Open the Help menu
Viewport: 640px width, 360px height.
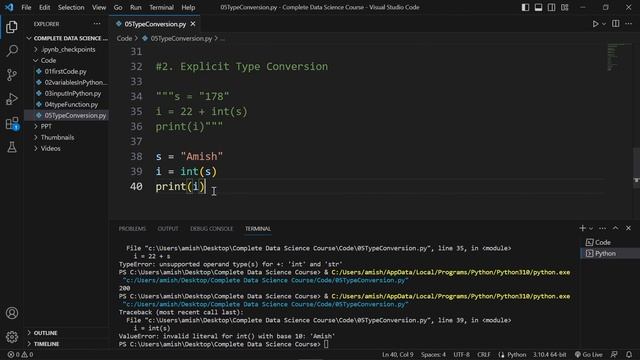pyautogui.click(x=188, y=7)
